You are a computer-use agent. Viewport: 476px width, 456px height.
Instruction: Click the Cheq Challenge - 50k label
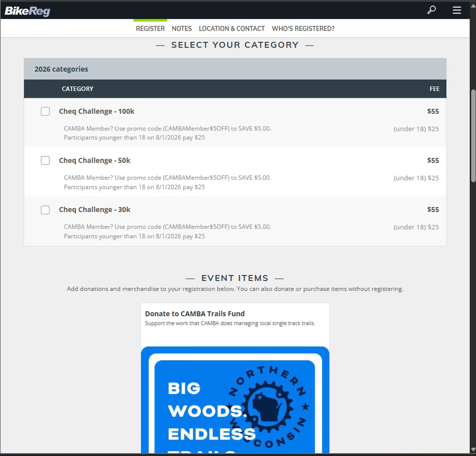[95, 160]
